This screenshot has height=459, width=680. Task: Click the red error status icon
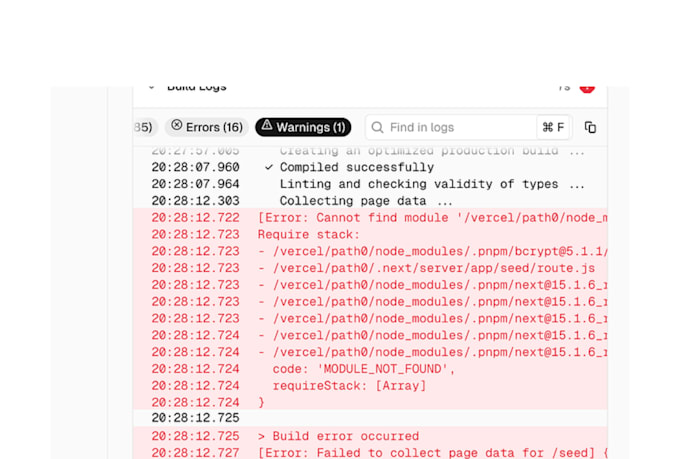point(587,88)
